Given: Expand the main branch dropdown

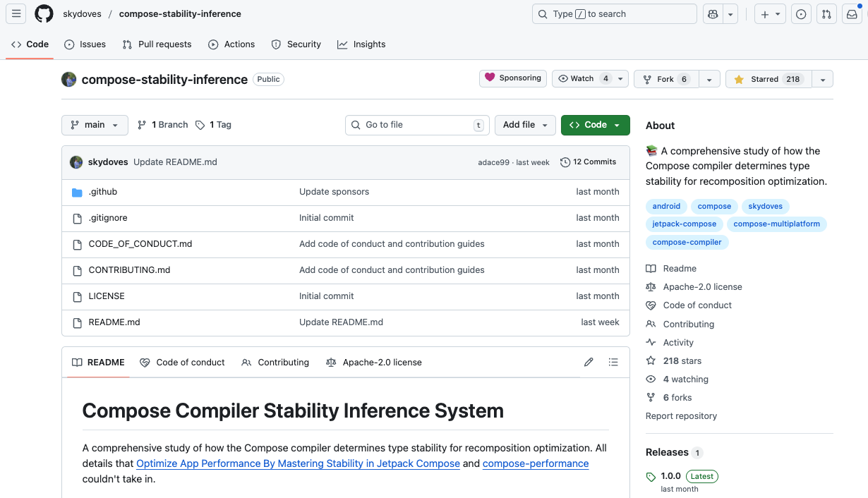Looking at the screenshot, I should point(95,125).
